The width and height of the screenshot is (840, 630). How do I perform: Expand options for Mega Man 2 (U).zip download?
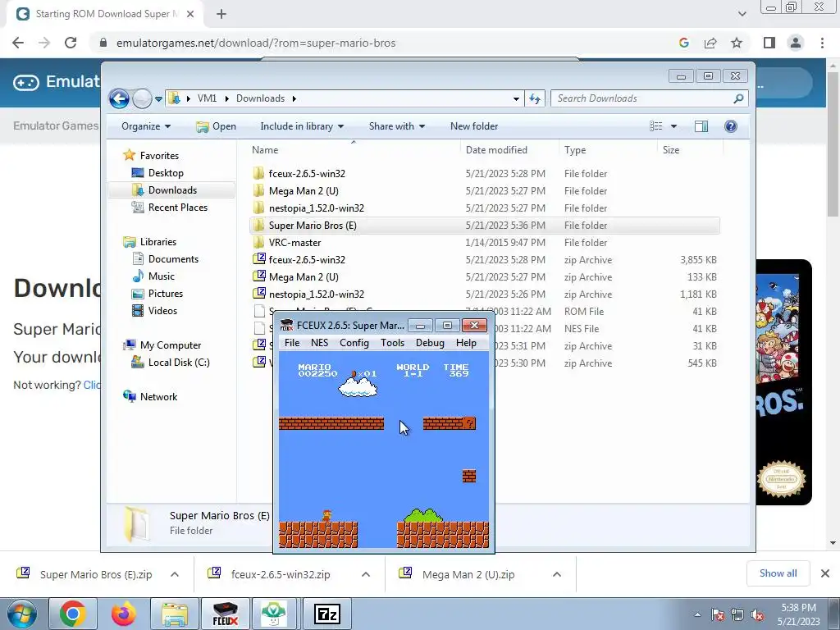557,574
